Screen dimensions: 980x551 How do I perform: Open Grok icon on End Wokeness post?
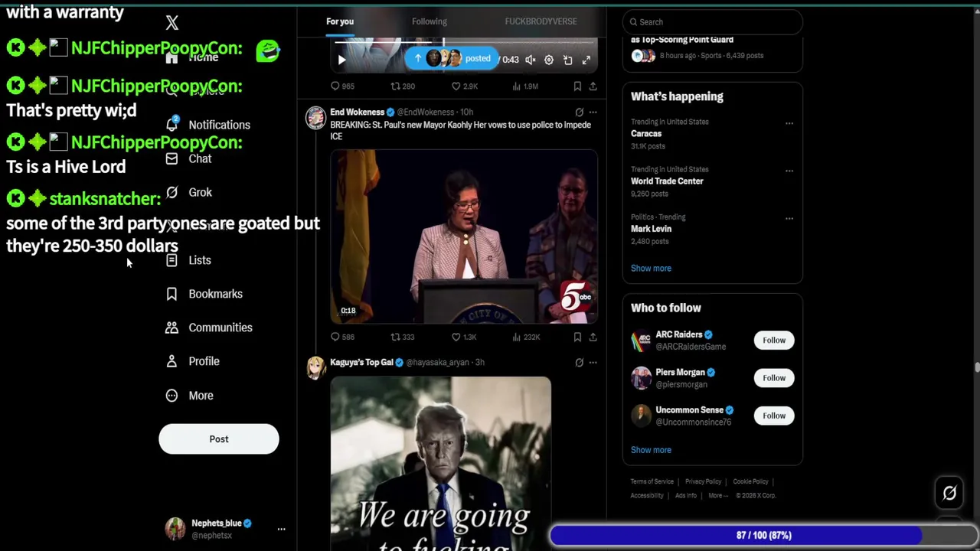click(x=579, y=112)
